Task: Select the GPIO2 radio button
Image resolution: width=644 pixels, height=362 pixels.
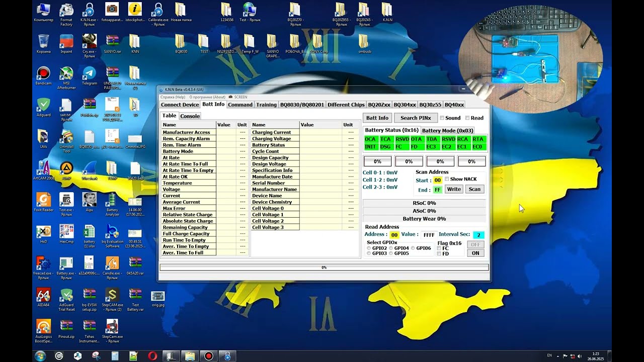Action: (x=369, y=248)
